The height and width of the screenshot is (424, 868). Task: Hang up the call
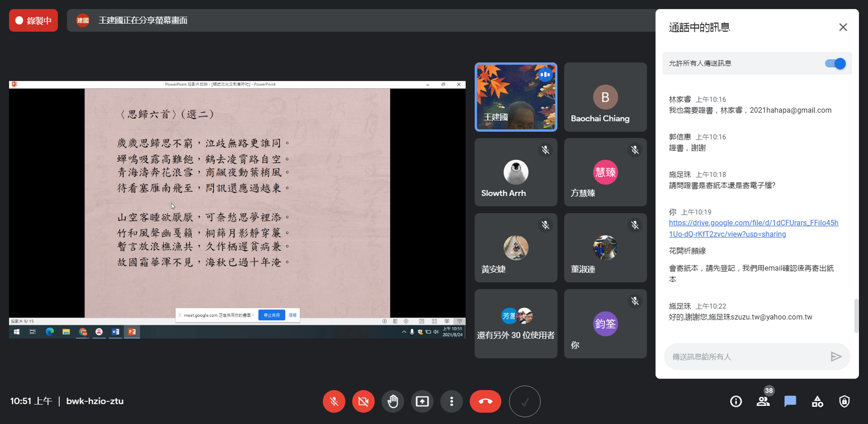click(485, 401)
